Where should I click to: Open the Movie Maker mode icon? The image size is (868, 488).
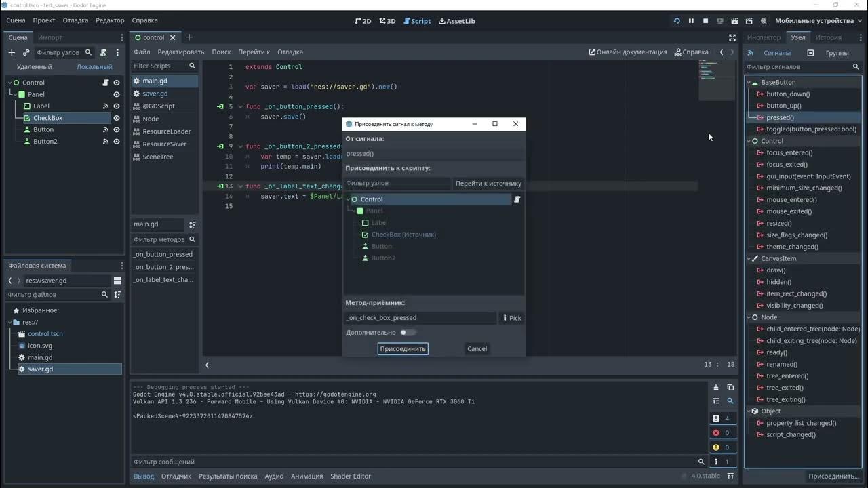(x=764, y=21)
